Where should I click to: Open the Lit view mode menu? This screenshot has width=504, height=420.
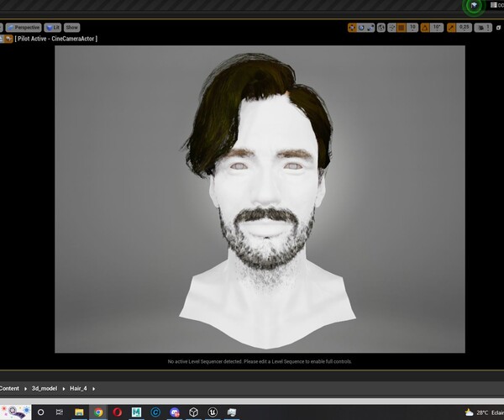[x=52, y=28]
